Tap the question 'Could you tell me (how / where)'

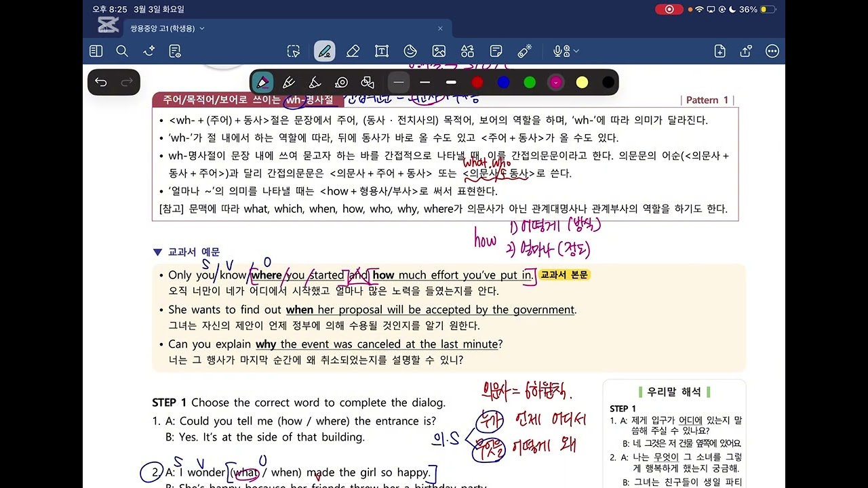pyautogui.click(x=301, y=421)
